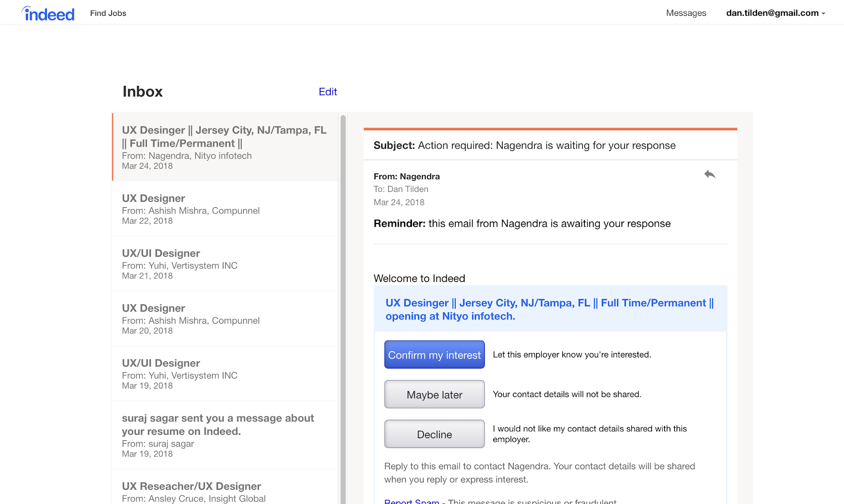Click the Indeed logo
Viewport: 844px width, 504px height.
click(x=48, y=14)
